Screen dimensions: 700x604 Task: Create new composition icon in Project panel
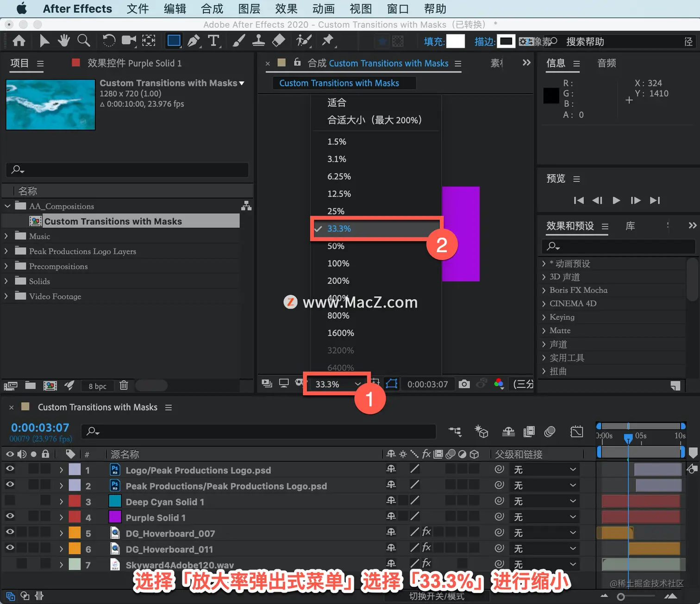pos(50,386)
